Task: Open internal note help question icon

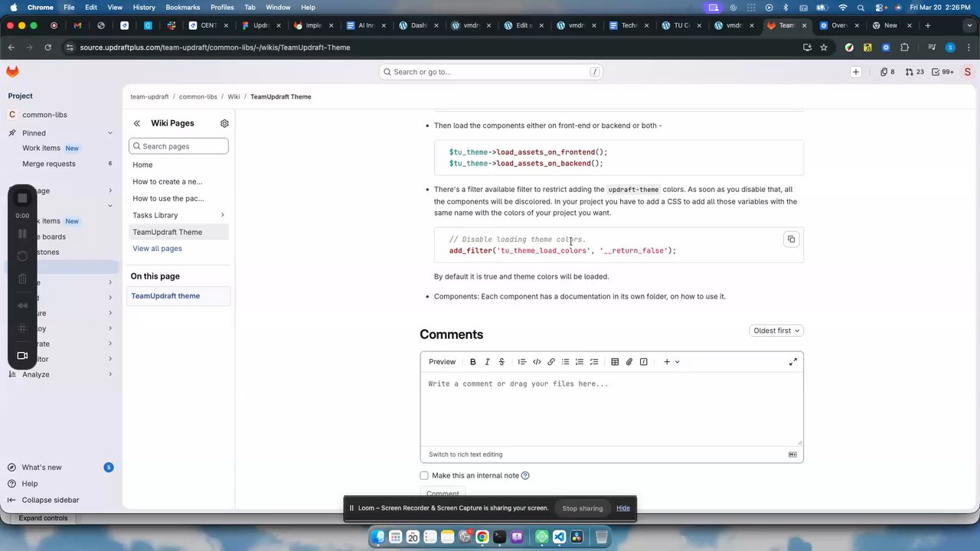Action: pyautogui.click(x=525, y=475)
